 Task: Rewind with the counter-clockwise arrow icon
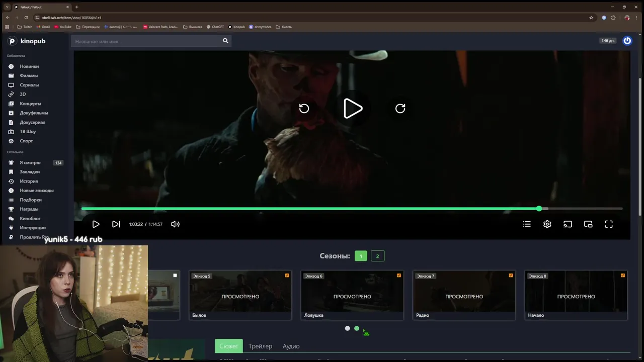[x=304, y=109]
